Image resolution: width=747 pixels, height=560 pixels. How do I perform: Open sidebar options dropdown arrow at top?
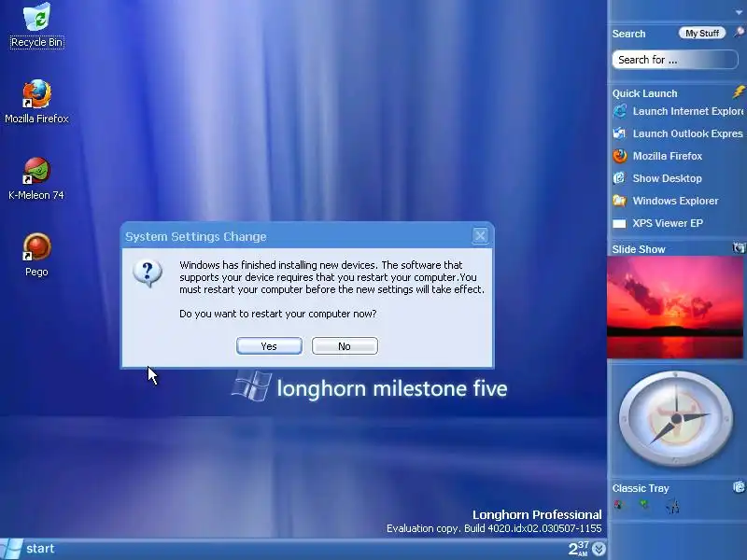coord(739,12)
